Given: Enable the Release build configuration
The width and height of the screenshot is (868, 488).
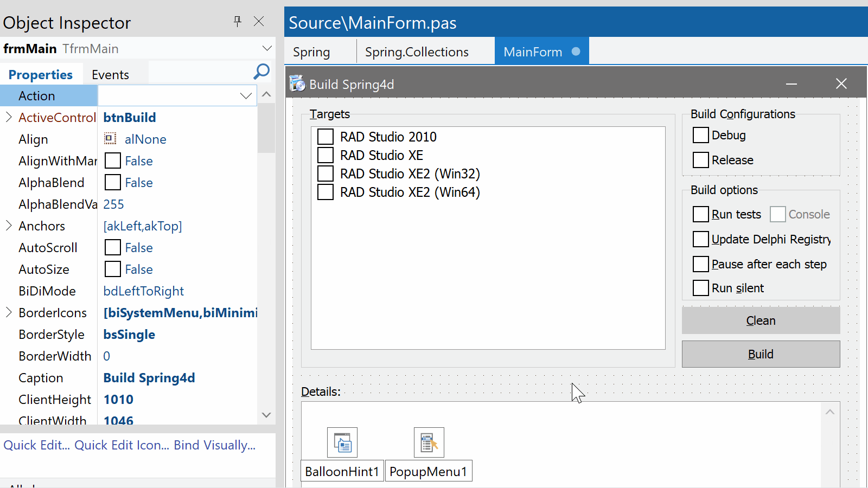Looking at the screenshot, I should click(x=701, y=160).
